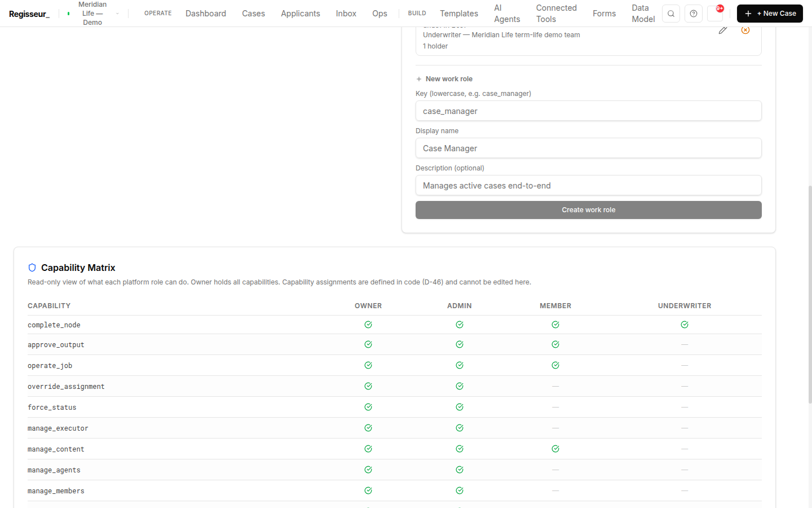Click the OWNER column header
This screenshot has height=508, width=812.
(368, 306)
